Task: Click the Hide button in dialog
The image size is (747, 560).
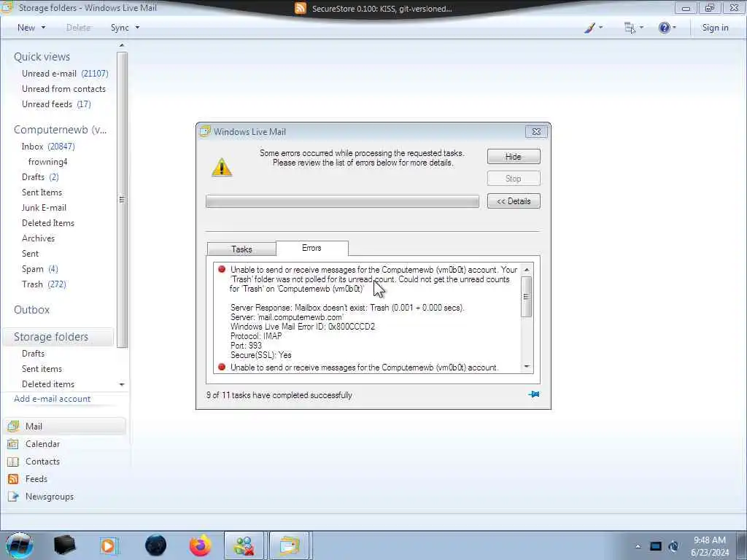Action: (x=514, y=157)
